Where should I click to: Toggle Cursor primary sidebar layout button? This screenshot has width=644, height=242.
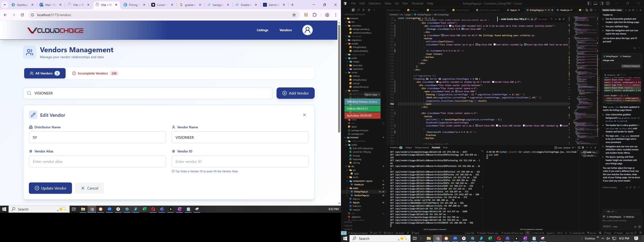point(589,3)
